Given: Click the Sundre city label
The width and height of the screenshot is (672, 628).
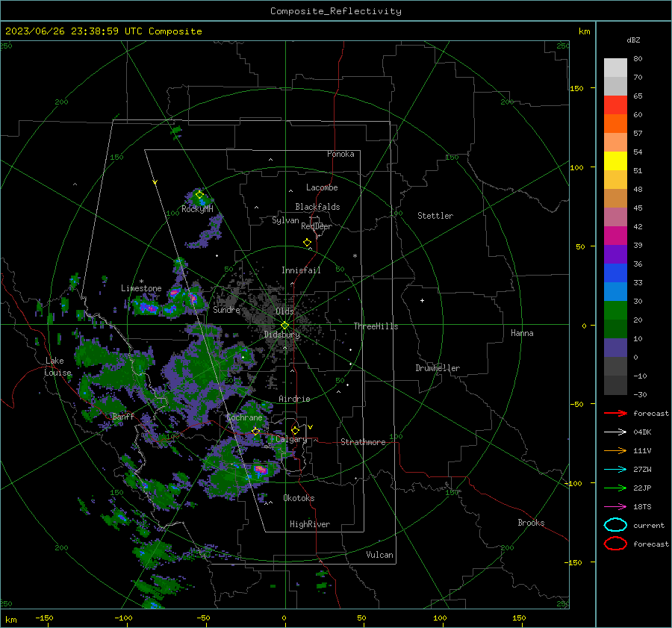Looking at the screenshot, I should 226,309.
